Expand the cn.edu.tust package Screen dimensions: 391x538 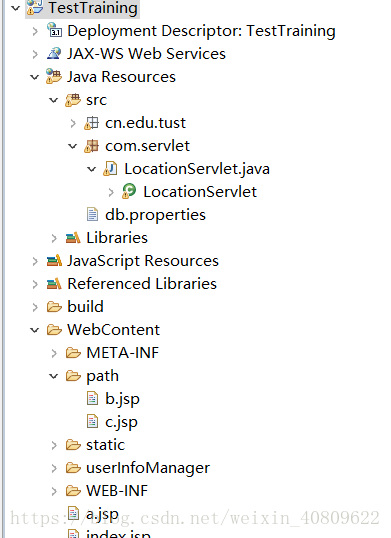(73, 123)
